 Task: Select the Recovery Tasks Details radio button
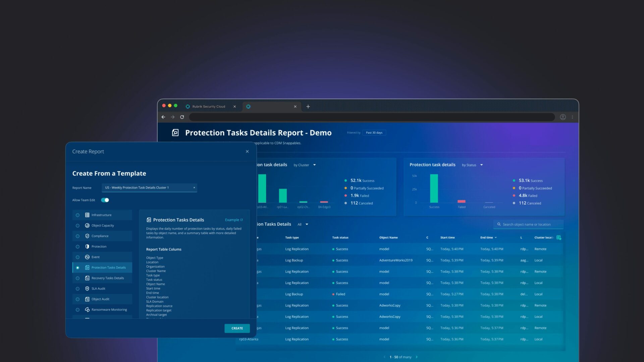[77, 278]
